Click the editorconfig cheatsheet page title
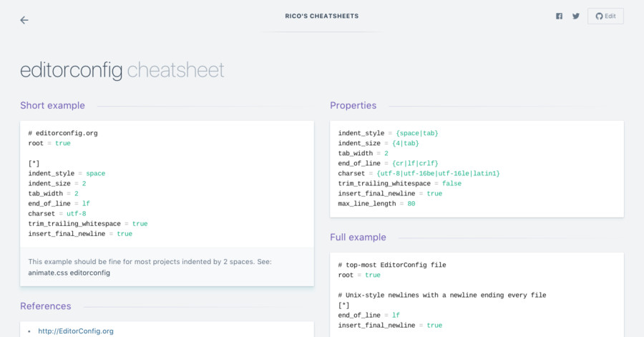The image size is (644, 337). click(122, 70)
